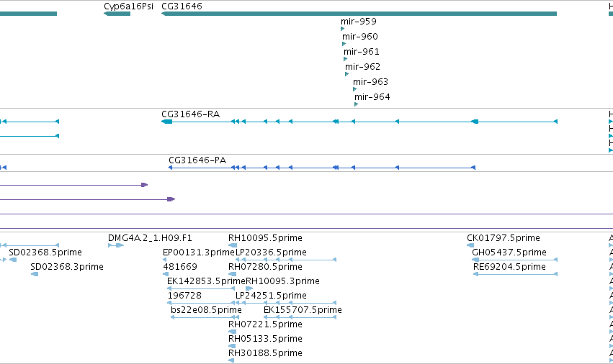Select the EK142853.5prime label

coord(206,281)
